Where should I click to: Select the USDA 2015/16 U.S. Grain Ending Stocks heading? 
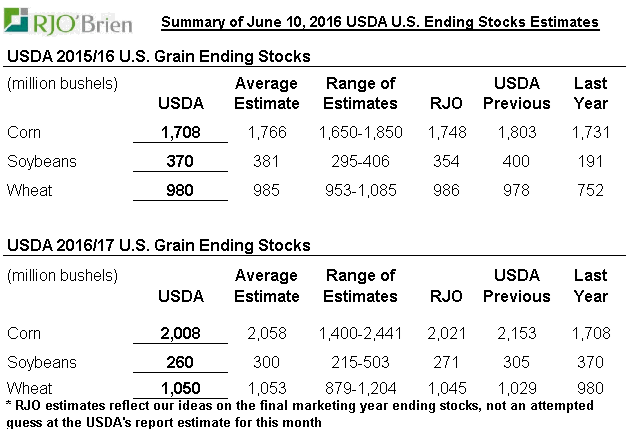pos(159,56)
